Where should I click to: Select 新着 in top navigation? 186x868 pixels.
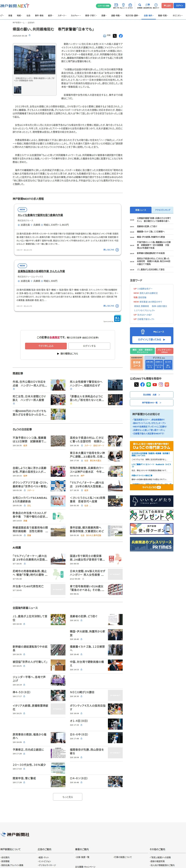coord(10,15)
